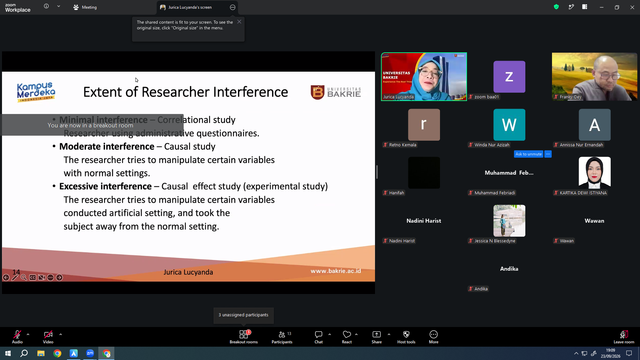Click Nadini Harist participant name
The width and height of the screenshot is (640, 360).
click(x=424, y=221)
